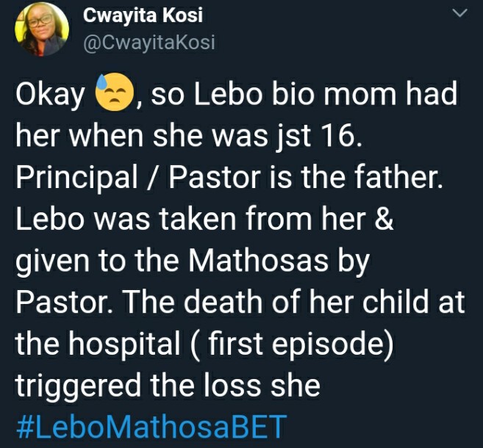Open the tweet options chevron menu
The image size is (483, 448).
[x=460, y=13]
